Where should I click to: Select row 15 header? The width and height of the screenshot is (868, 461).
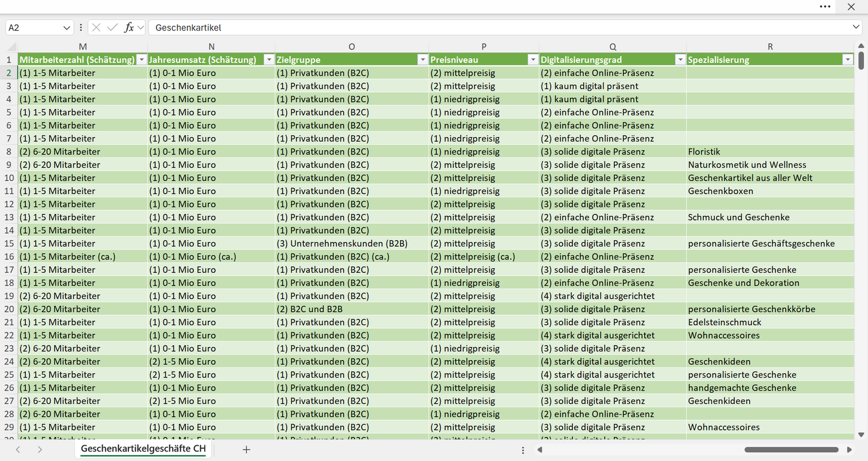(9, 243)
